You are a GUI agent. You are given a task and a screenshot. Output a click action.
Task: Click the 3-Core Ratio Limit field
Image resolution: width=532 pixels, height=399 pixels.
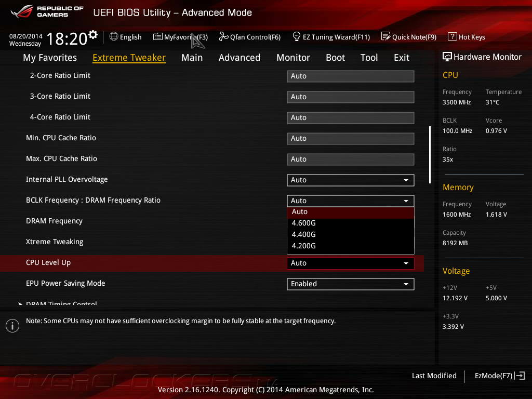pos(351,97)
